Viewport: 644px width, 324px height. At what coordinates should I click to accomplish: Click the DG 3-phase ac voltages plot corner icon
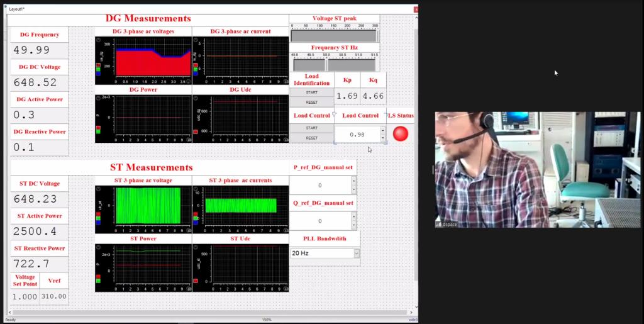[98, 40]
